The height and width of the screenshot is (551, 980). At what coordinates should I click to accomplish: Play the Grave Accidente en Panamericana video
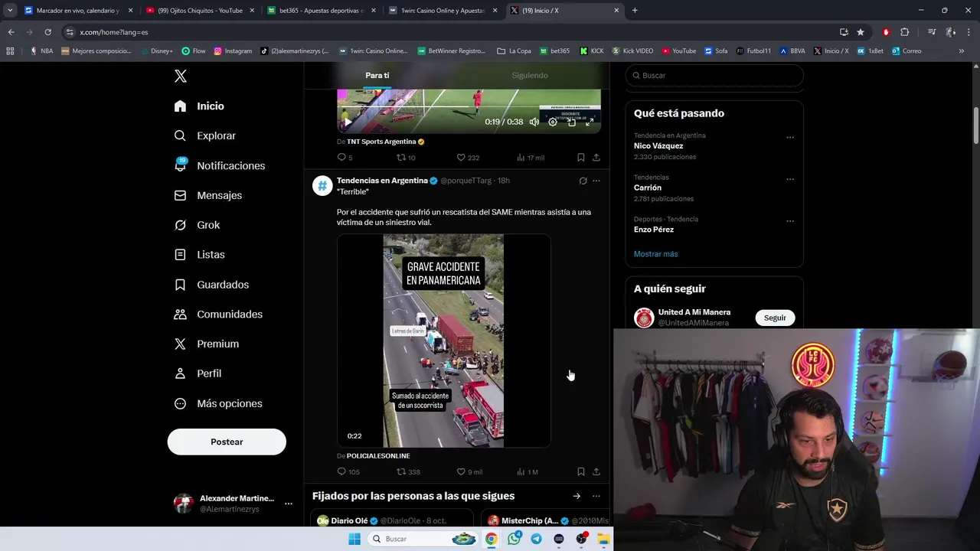(x=443, y=341)
